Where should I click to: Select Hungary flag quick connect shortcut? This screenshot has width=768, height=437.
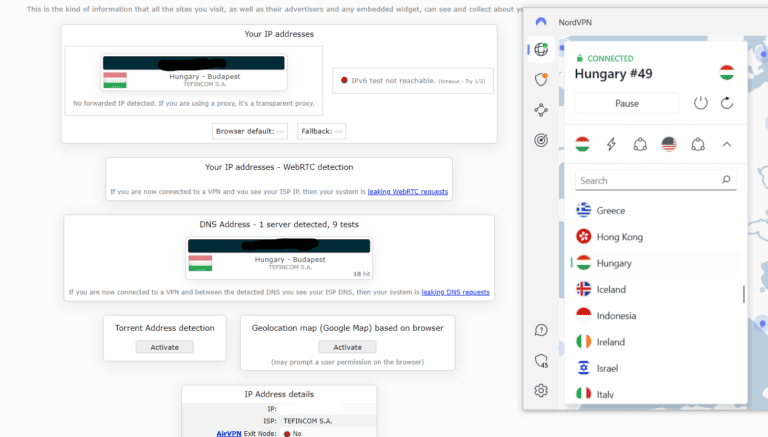pyautogui.click(x=582, y=144)
